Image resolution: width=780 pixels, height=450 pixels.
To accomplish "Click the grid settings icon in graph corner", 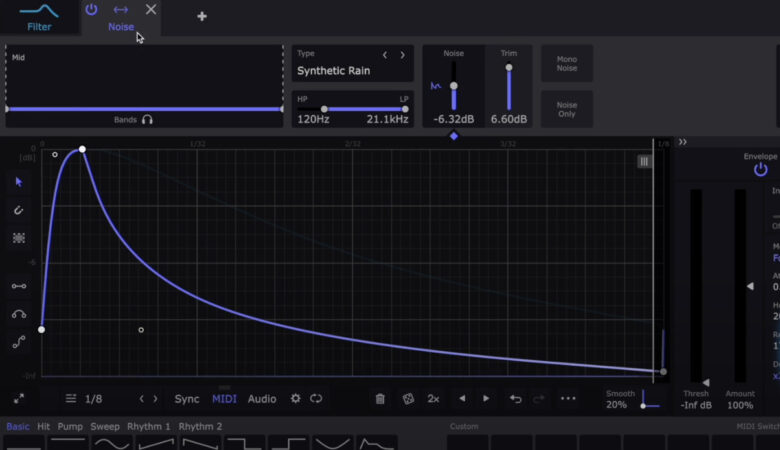I will tap(644, 162).
